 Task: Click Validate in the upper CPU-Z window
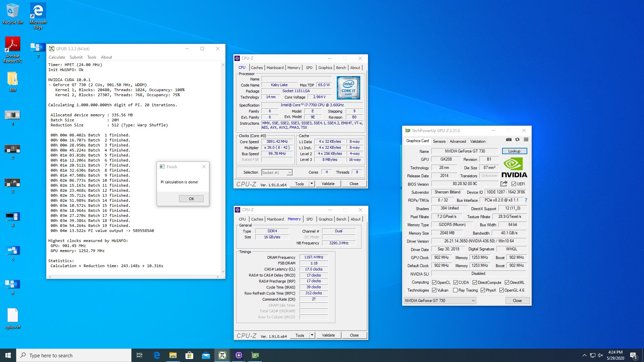coord(328,184)
